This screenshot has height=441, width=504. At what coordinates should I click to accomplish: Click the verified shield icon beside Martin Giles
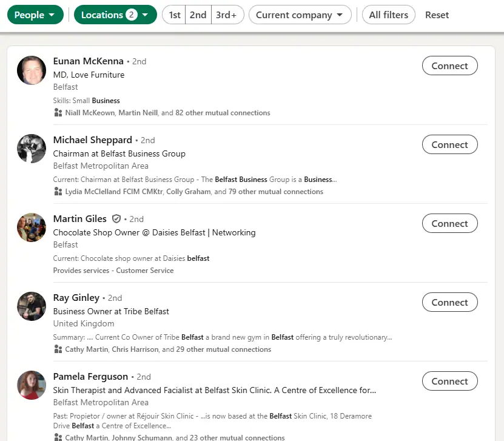click(116, 219)
